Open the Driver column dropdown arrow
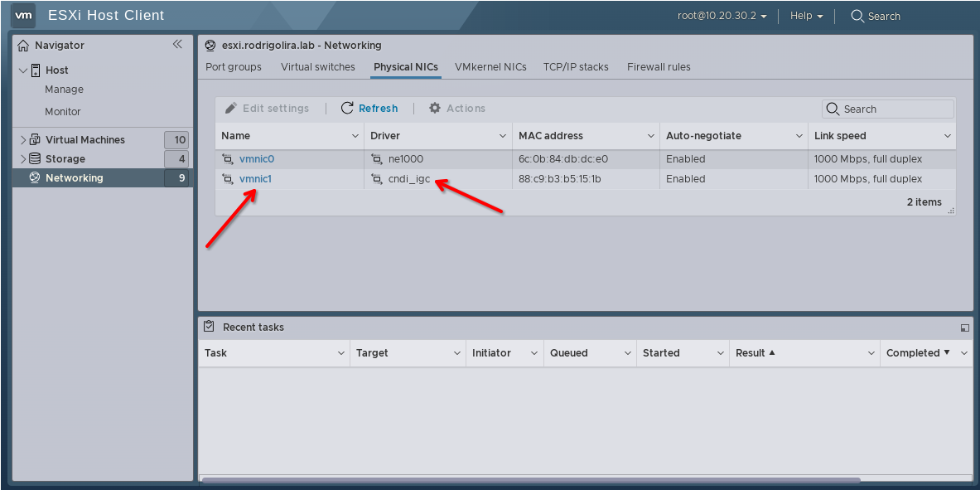Image resolution: width=980 pixels, height=490 pixels. (503, 136)
